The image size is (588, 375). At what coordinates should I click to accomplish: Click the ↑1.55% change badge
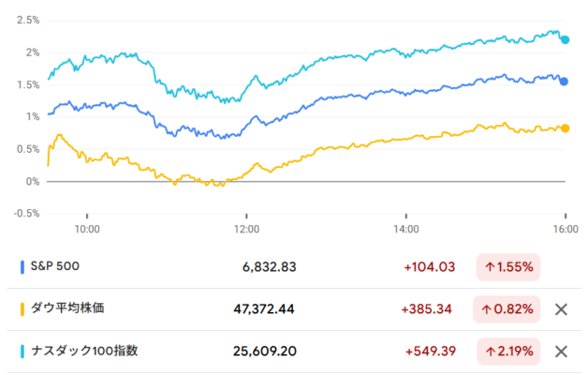pos(508,267)
